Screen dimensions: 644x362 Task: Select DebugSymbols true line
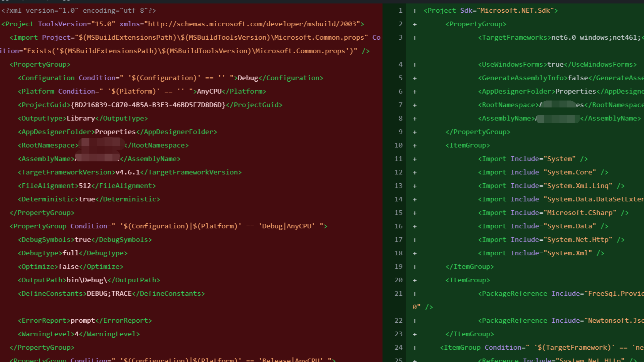pos(85,240)
